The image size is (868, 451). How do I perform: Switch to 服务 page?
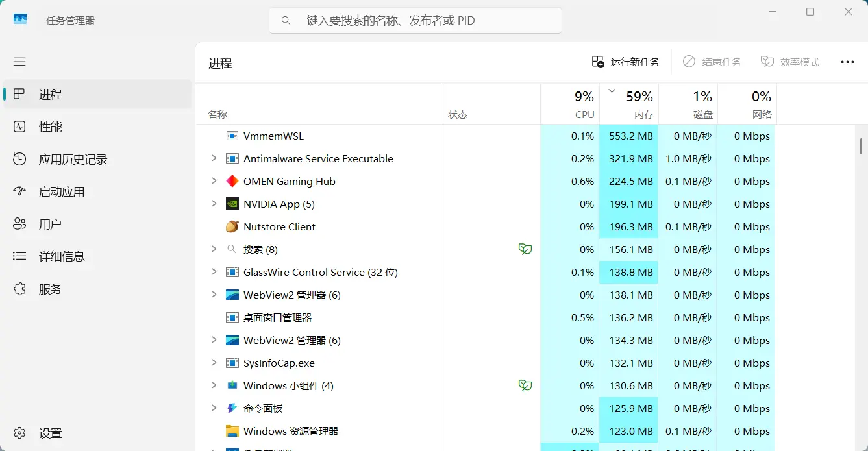pos(97,289)
